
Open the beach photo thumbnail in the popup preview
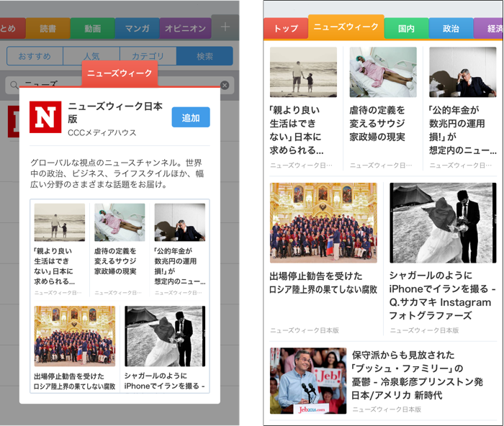coord(60,222)
